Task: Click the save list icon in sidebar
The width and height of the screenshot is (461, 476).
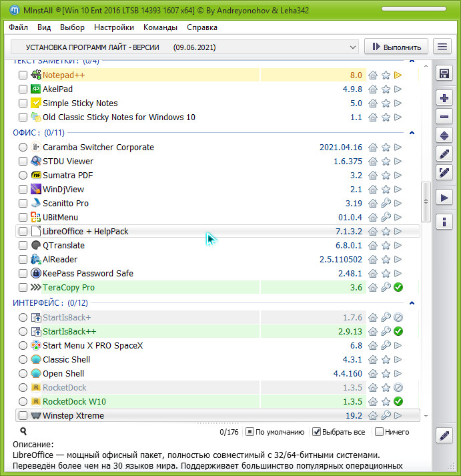Action: point(444,73)
